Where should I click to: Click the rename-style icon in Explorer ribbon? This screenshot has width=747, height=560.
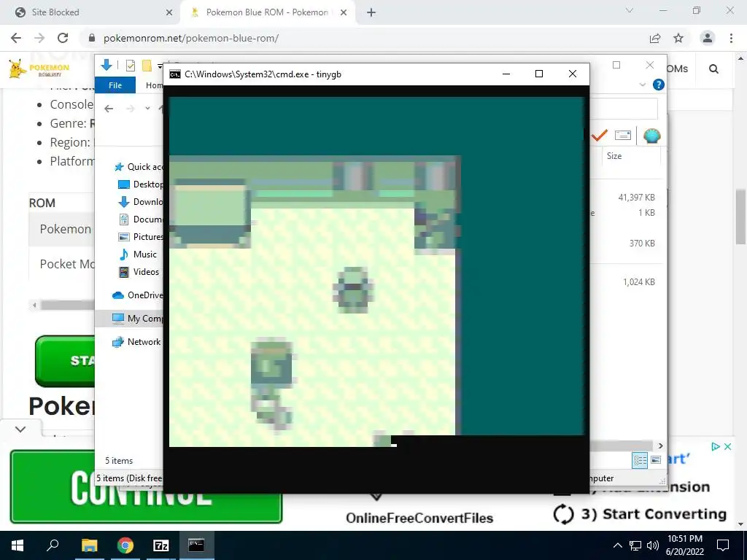point(623,136)
